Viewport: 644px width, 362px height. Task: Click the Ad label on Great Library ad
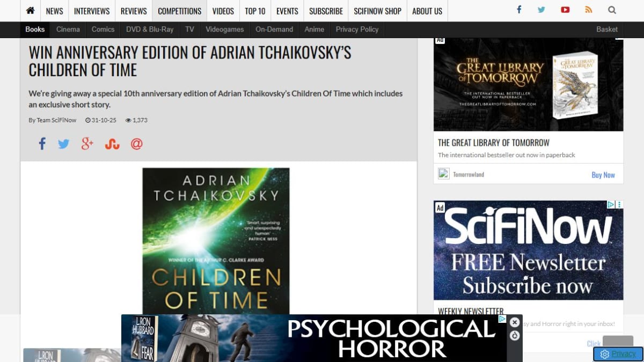click(x=440, y=40)
